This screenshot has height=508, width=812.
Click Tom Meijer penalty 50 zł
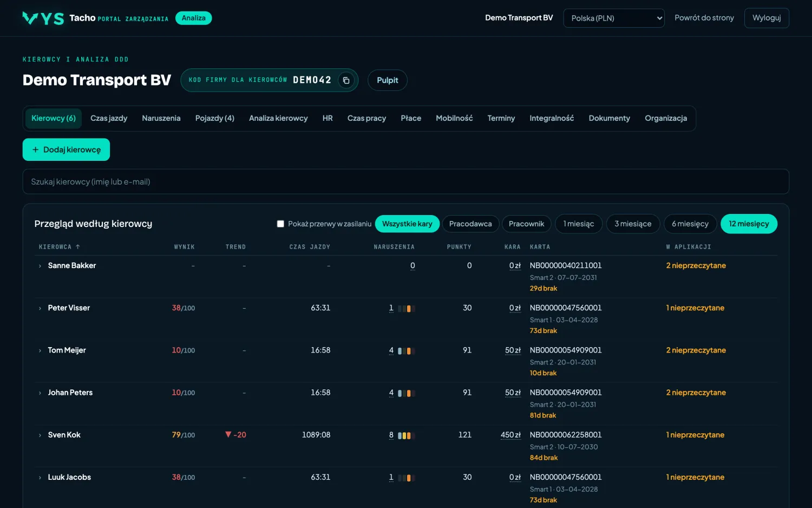[x=513, y=350]
